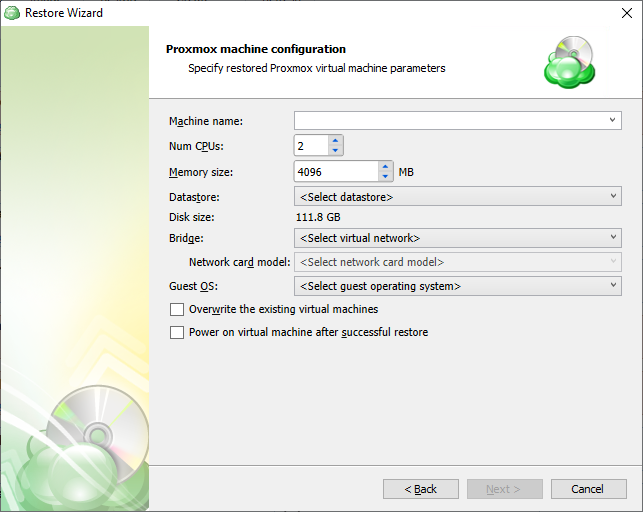Open the Select guest operating system dropdown
Image resolution: width=643 pixels, height=512 pixels.
(x=458, y=286)
